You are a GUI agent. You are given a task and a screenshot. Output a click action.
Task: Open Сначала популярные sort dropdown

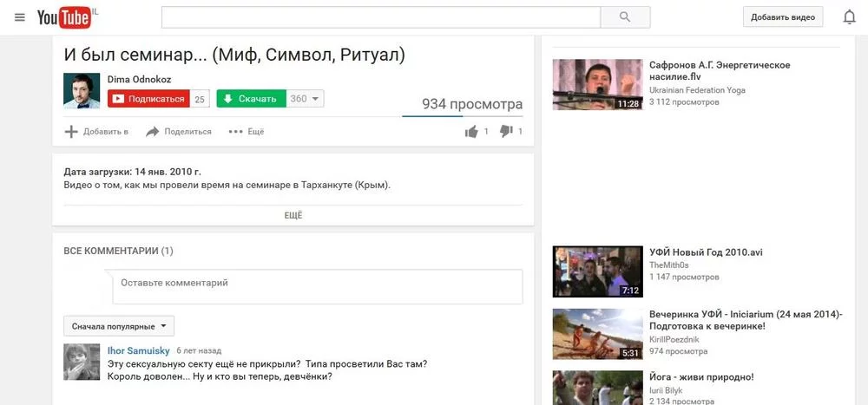pyautogui.click(x=119, y=326)
